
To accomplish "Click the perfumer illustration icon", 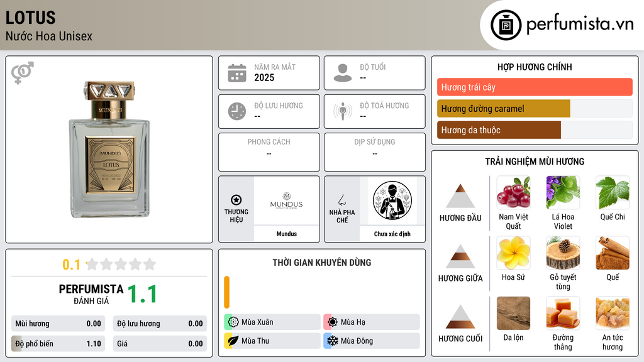I will pyautogui.click(x=392, y=200).
